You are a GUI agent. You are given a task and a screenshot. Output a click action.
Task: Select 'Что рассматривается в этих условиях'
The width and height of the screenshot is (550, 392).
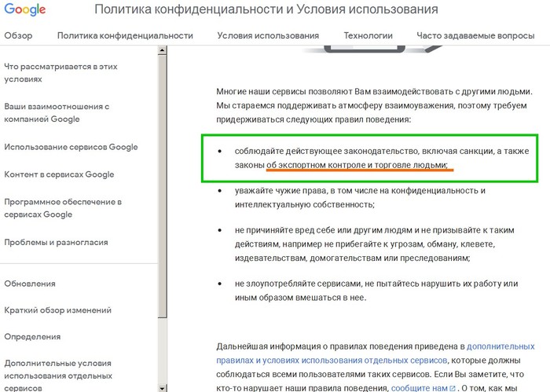click(60, 72)
